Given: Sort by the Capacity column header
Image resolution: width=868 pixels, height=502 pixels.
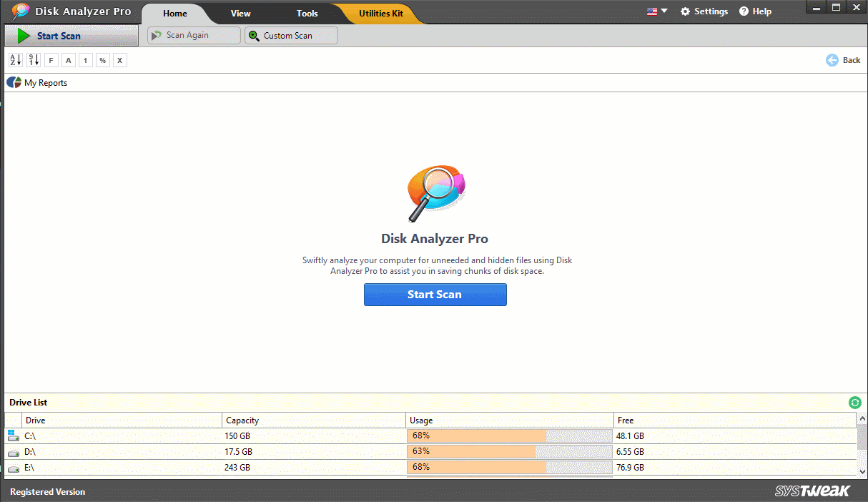Looking at the screenshot, I should pyautogui.click(x=314, y=420).
